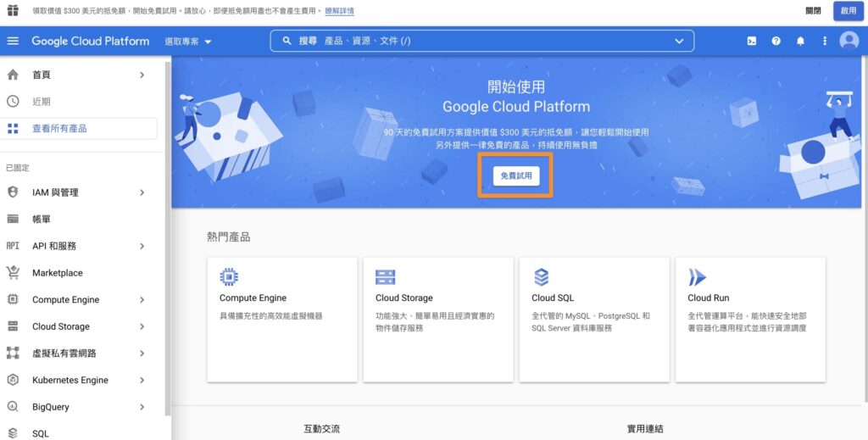Click the Google Cloud Platform logo text
The height and width of the screenshot is (440, 868).
pos(90,41)
